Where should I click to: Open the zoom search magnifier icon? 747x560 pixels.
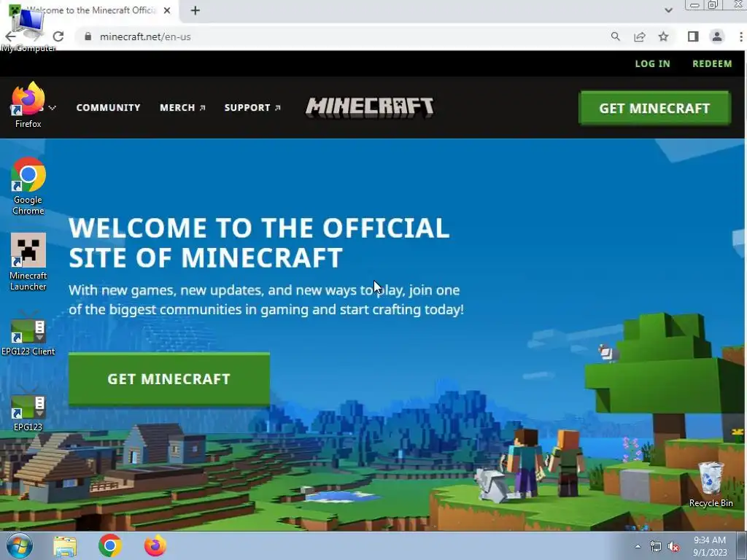pos(616,36)
